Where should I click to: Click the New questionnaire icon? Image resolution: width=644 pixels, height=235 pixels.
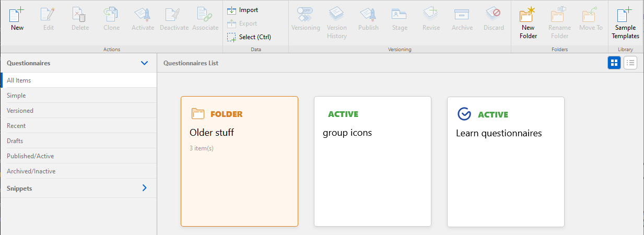[17, 15]
